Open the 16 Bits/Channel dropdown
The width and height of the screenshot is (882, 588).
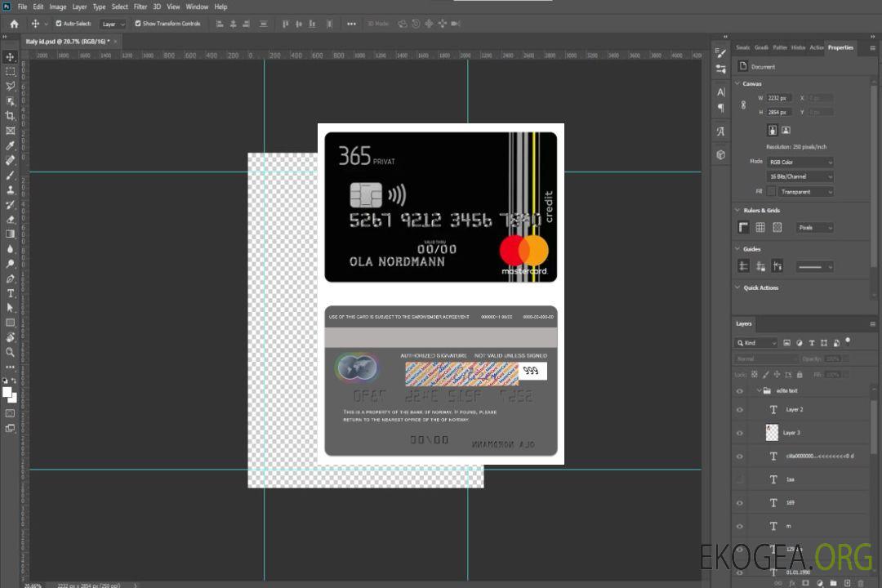click(800, 176)
